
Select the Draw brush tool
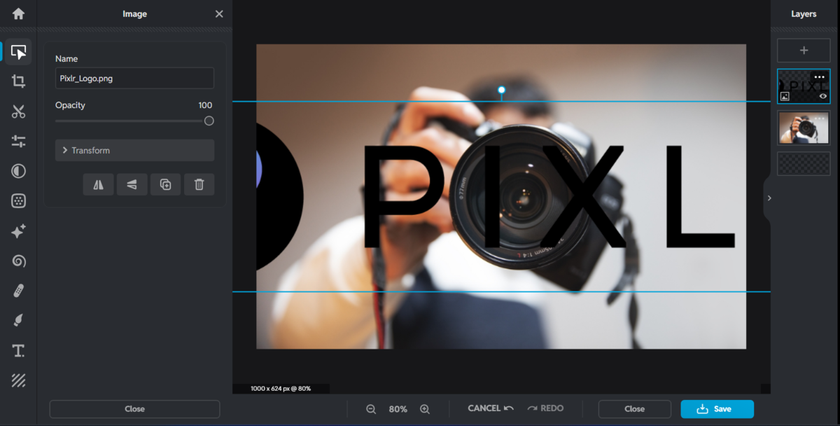click(x=18, y=320)
